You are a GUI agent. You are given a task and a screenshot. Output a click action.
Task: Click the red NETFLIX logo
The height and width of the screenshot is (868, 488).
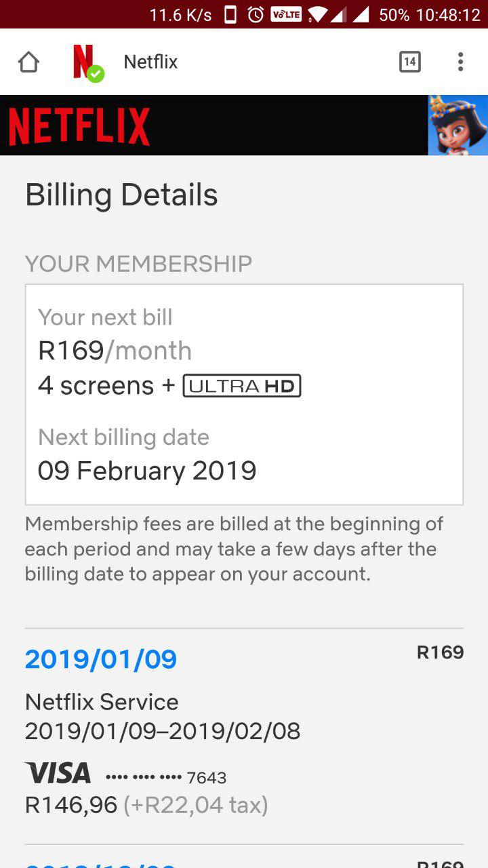(x=79, y=126)
